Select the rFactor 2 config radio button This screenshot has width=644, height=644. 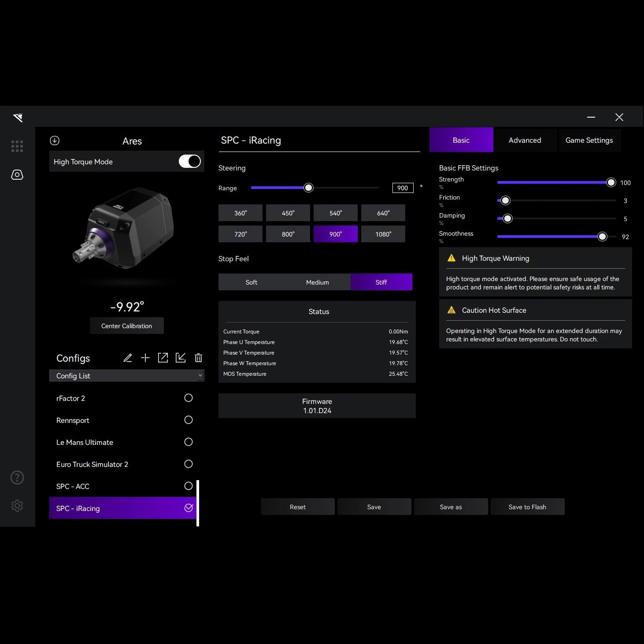pos(188,398)
